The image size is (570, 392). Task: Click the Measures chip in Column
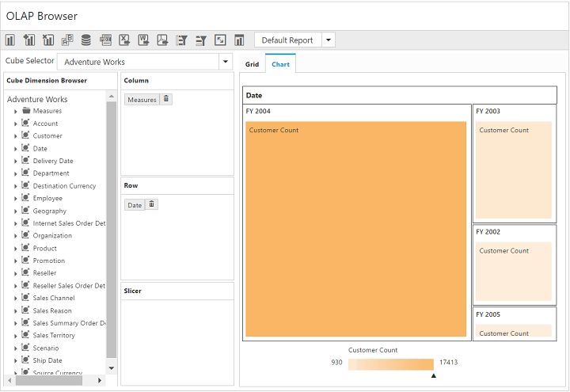click(142, 100)
